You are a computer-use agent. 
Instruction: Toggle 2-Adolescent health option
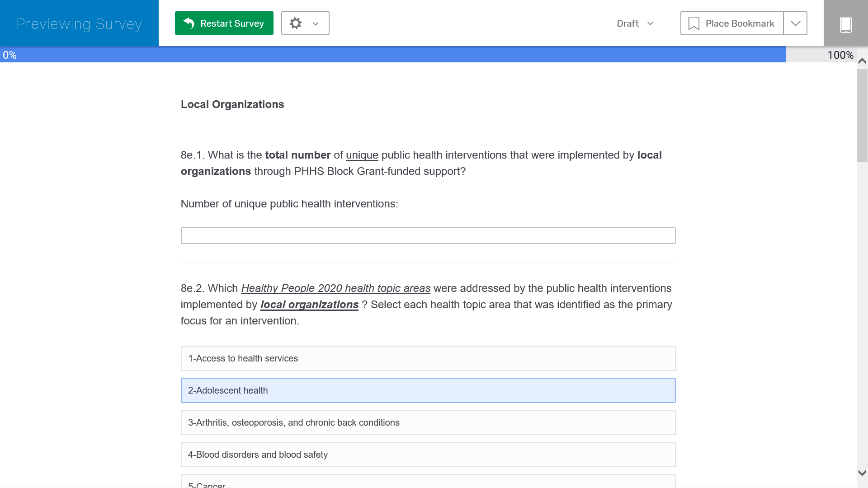click(x=428, y=390)
